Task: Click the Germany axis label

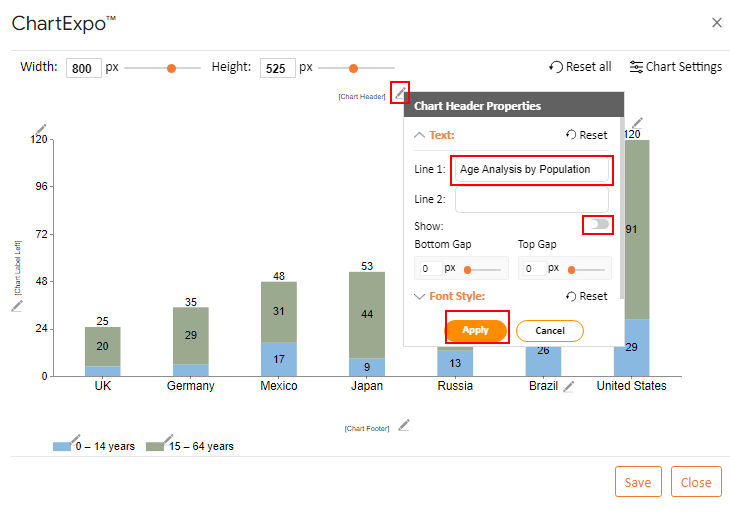Action: 191,386
